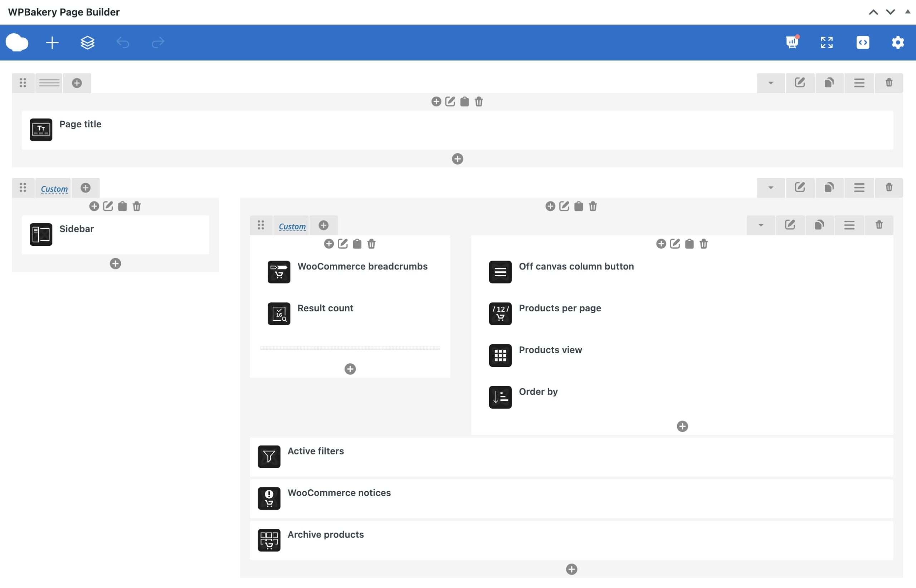Screen dimensions: 916x588
Task: Select the Products view element
Action: coord(682,355)
